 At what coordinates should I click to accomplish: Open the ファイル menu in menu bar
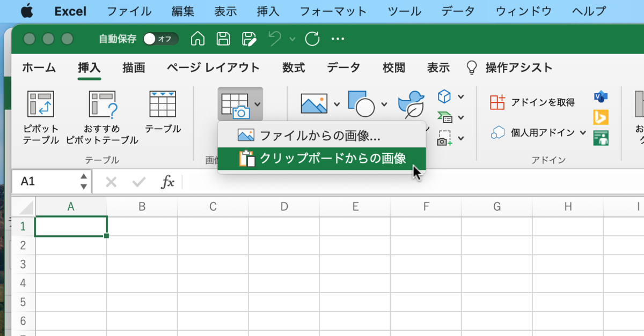129,11
